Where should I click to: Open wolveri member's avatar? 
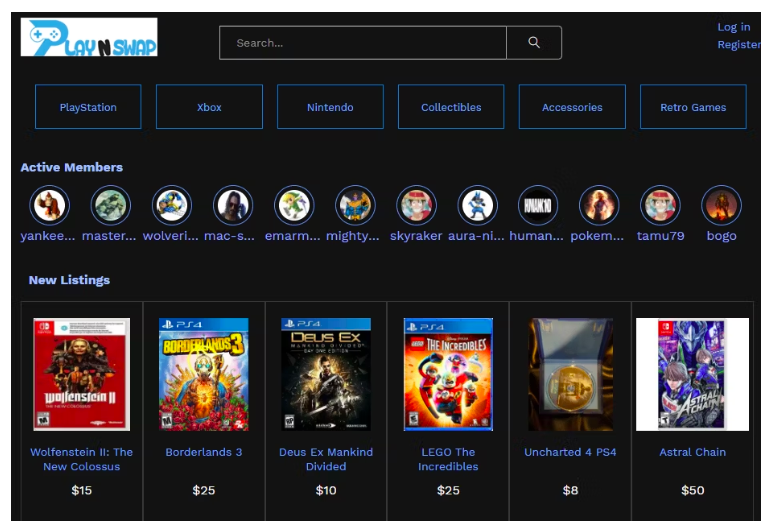pyautogui.click(x=172, y=205)
